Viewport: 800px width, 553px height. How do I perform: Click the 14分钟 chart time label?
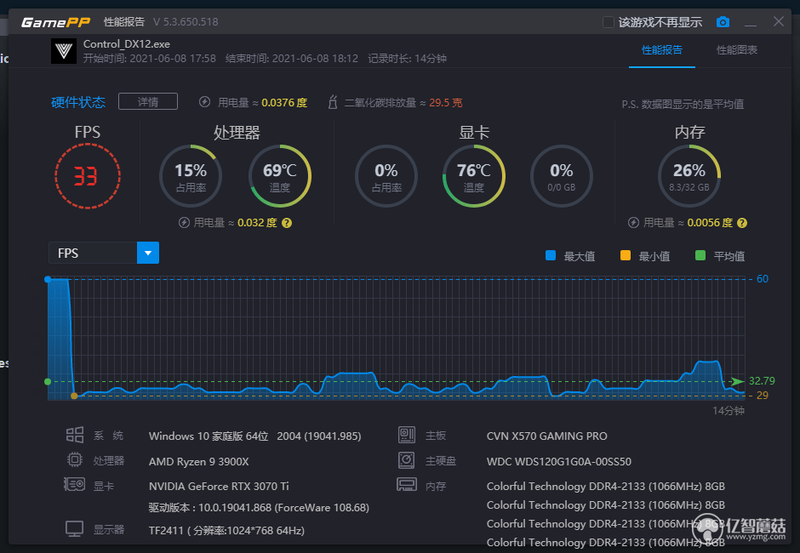(729, 411)
